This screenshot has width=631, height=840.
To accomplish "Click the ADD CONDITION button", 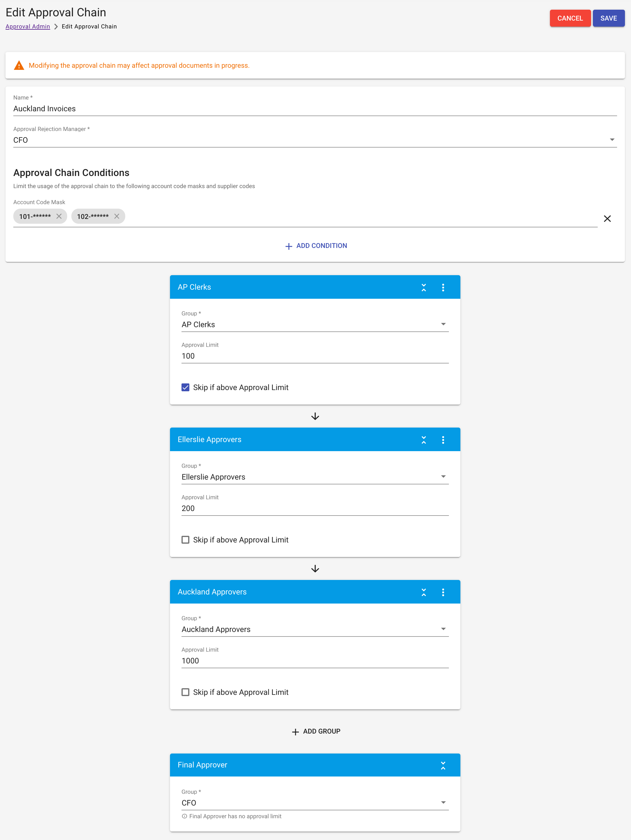I will click(315, 246).
